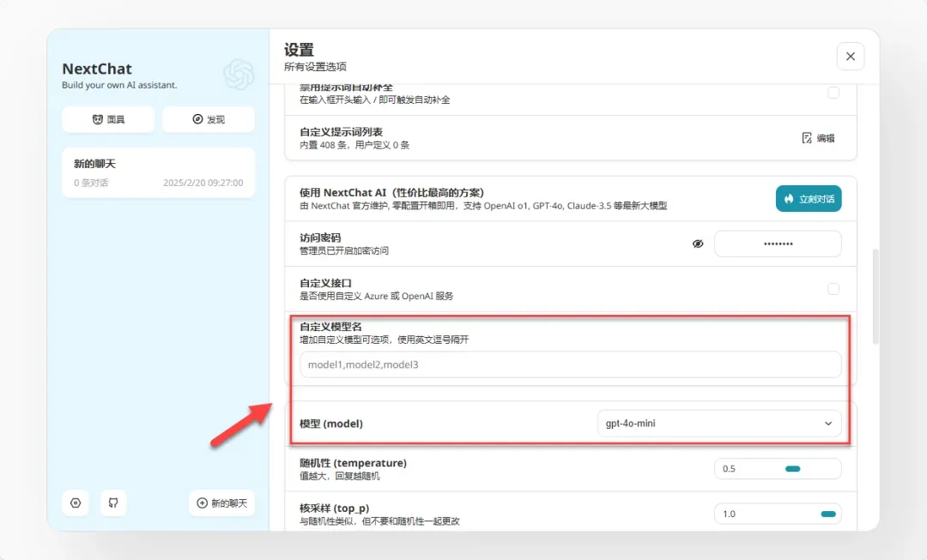Click the 自定义提示词列表 label
927x560 pixels.
coord(341,132)
